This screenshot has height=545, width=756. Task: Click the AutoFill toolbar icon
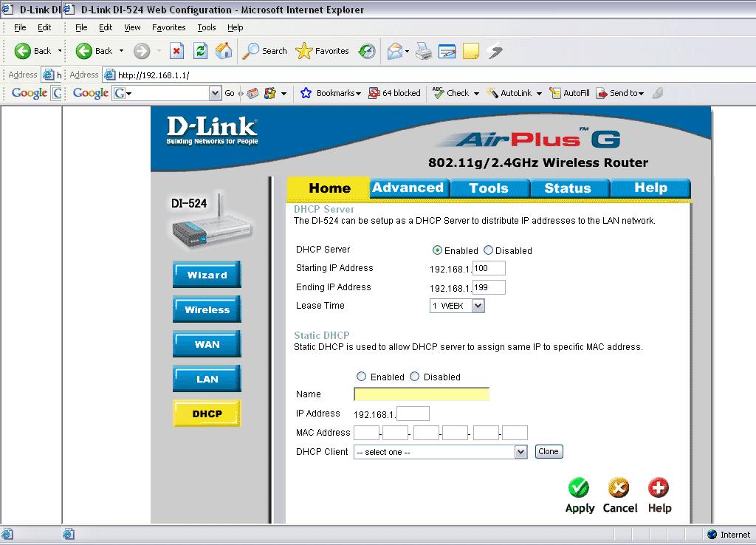pyautogui.click(x=555, y=93)
